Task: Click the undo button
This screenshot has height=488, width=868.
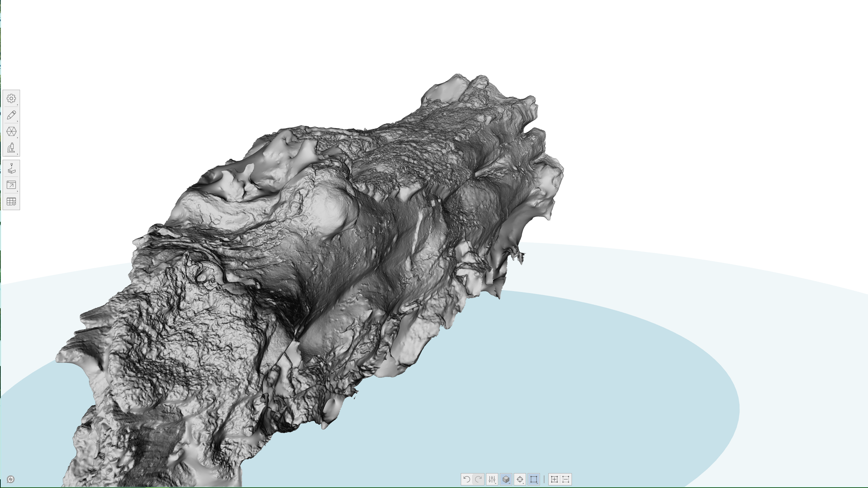Action: [467, 479]
